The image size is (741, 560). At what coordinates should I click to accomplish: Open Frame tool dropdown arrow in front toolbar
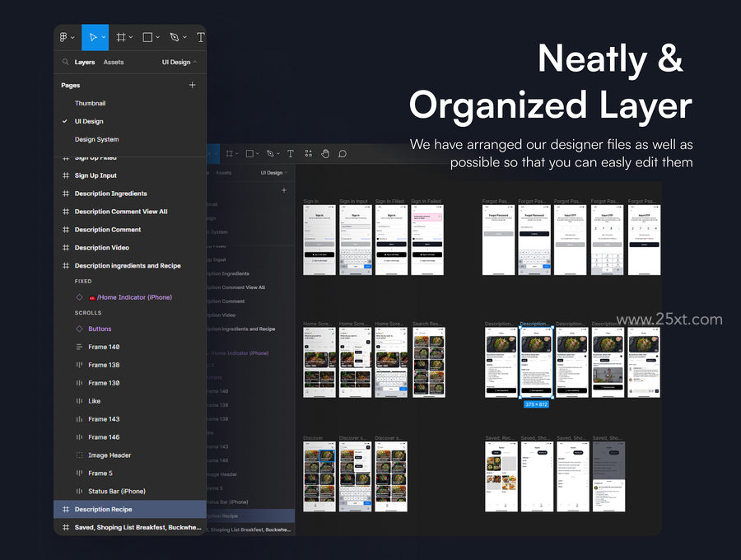pyautogui.click(x=131, y=37)
